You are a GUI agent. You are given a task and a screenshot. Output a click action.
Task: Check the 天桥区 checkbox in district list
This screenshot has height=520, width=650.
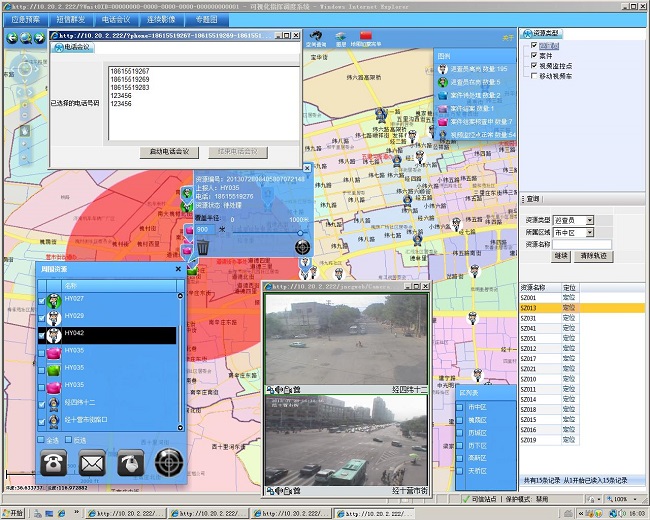pos(460,471)
